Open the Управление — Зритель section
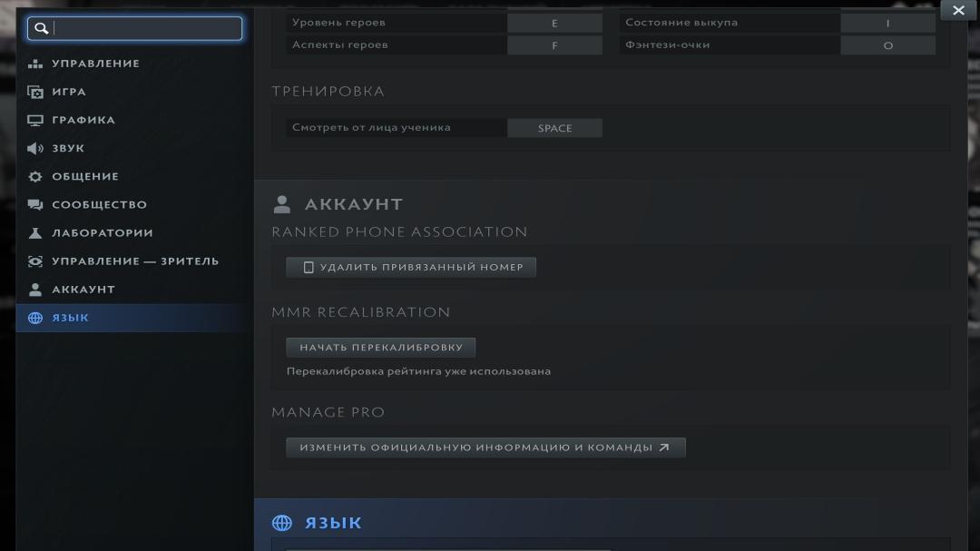 tap(135, 261)
